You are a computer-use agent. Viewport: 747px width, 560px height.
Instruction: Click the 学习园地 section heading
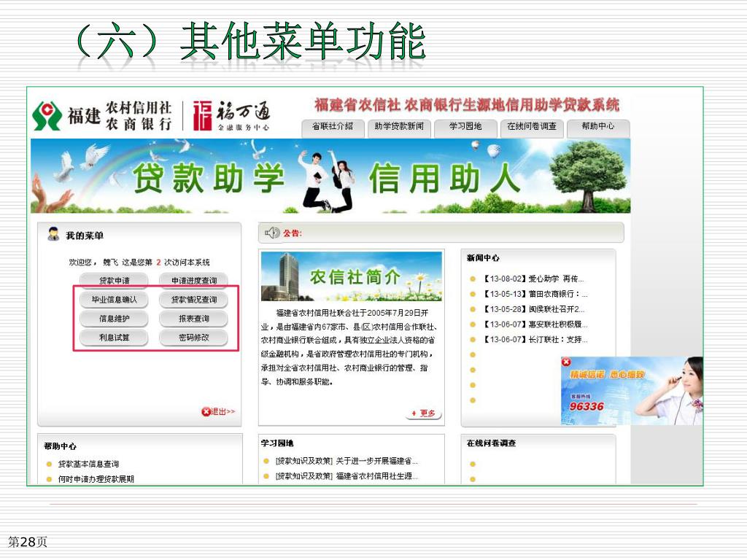pyautogui.click(x=277, y=443)
